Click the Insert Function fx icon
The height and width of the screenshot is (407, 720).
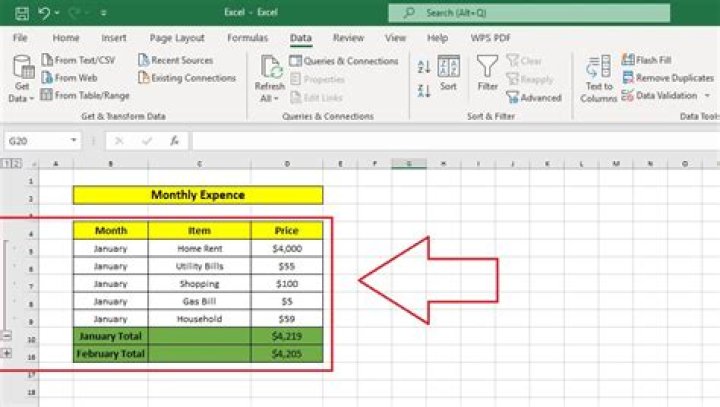point(174,141)
